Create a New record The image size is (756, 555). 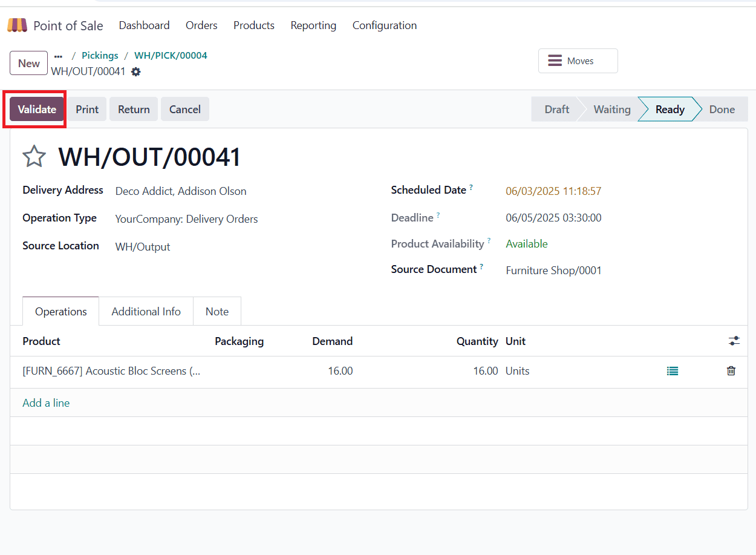pos(29,63)
